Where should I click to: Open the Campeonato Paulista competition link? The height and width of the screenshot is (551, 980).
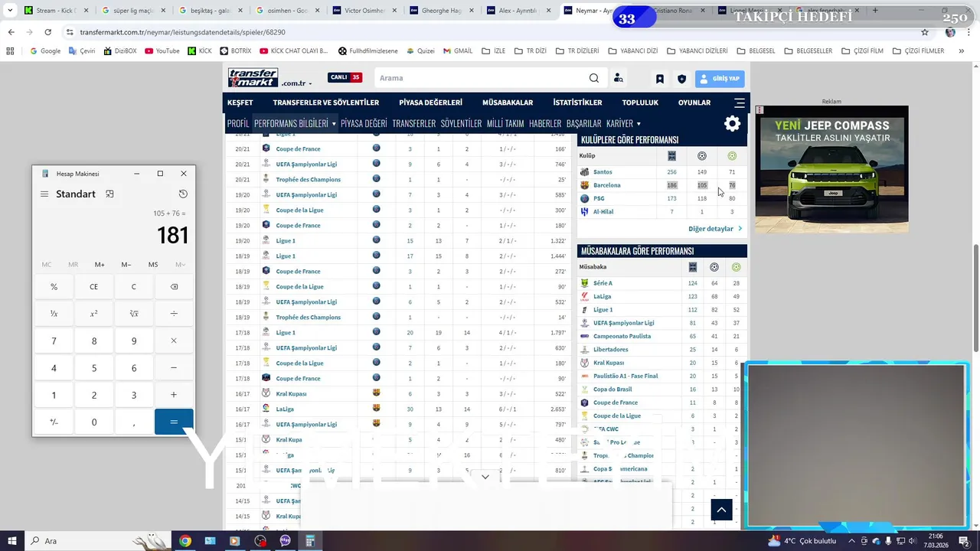(622, 336)
